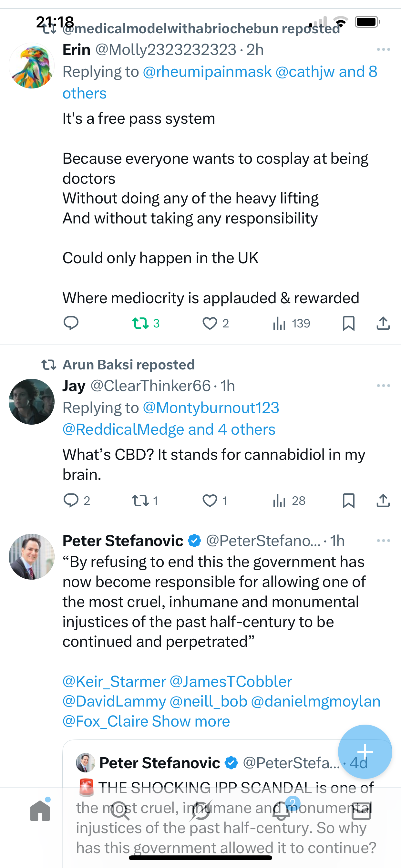The height and width of the screenshot is (868, 401).
Task: Open Erin's eagle profile picture
Action: [31, 66]
